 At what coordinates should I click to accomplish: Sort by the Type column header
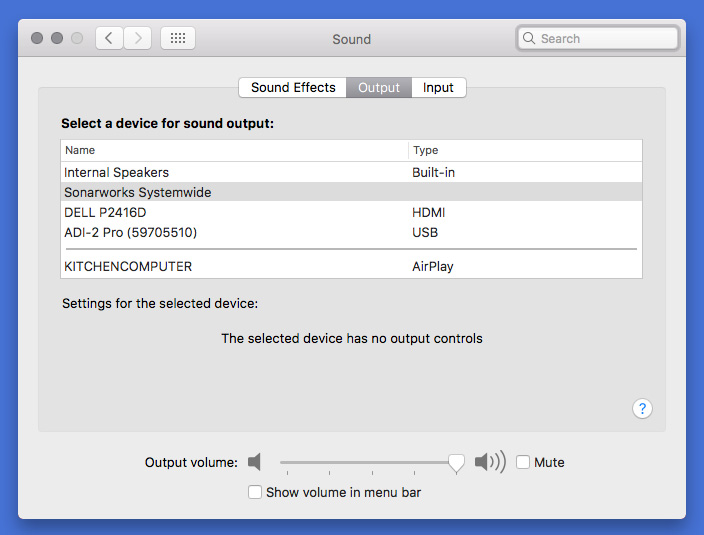[x=525, y=150]
